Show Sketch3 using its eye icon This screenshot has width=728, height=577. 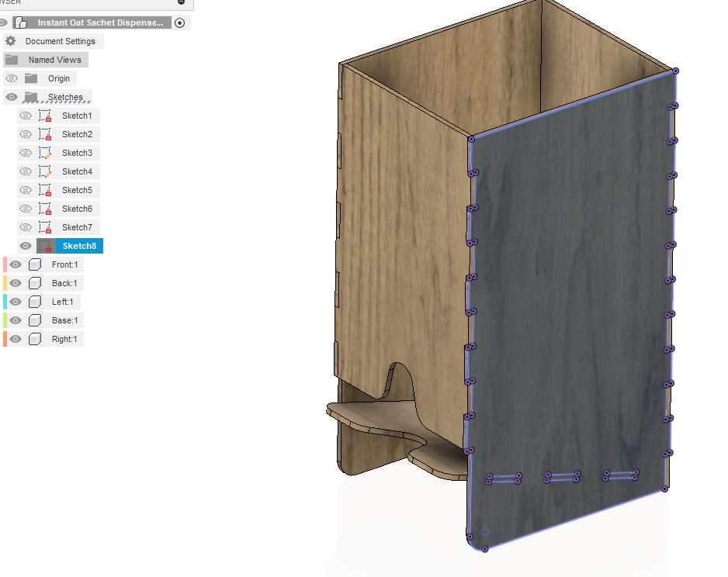pos(26,153)
